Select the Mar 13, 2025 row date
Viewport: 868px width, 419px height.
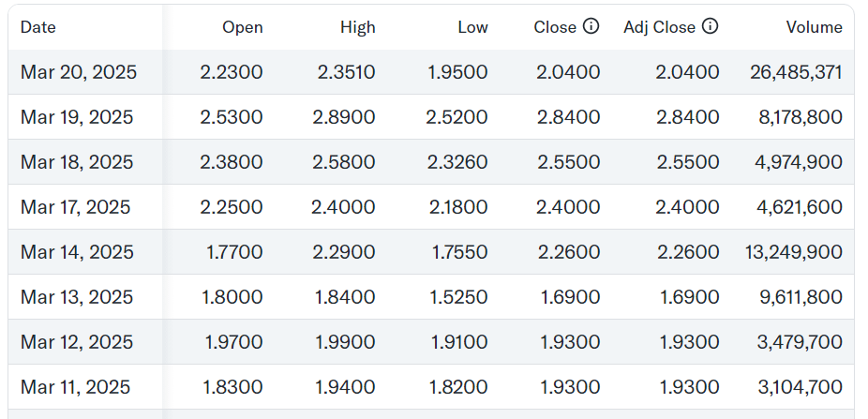[x=77, y=297]
